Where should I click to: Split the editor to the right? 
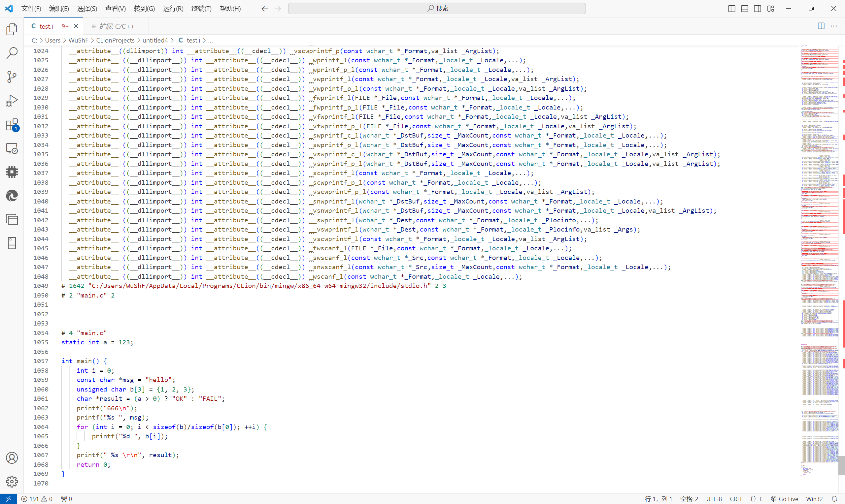[x=821, y=26]
